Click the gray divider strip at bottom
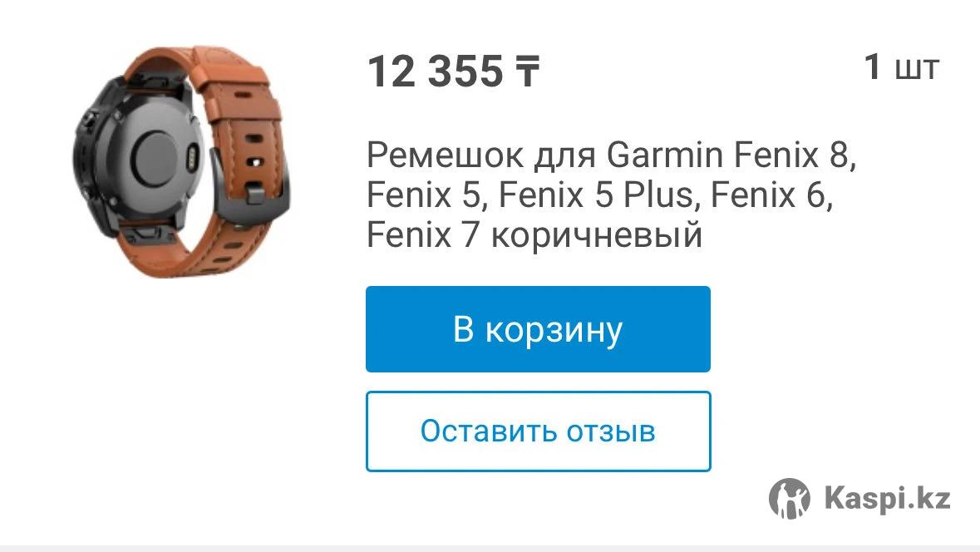980x552 pixels. [490, 548]
